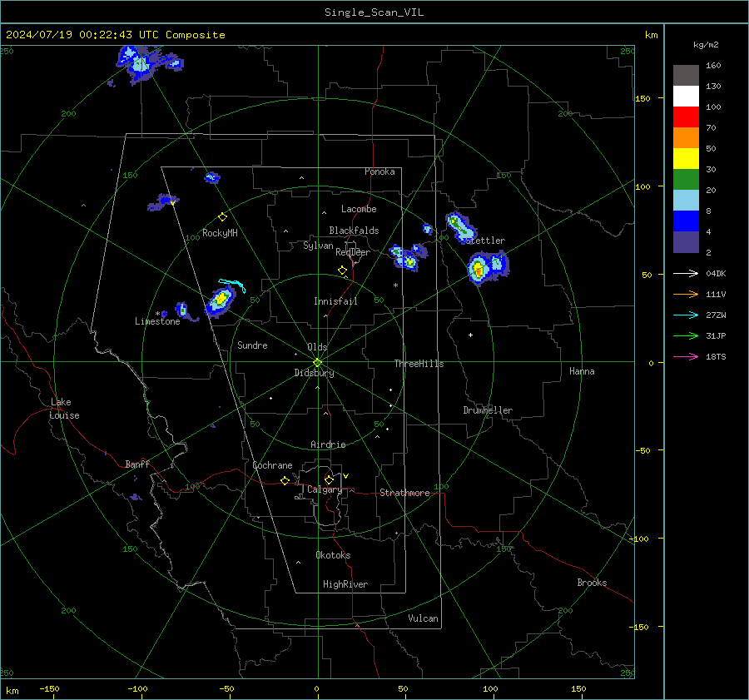
Task: Click the kg/m2 units label
Action: [706, 45]
